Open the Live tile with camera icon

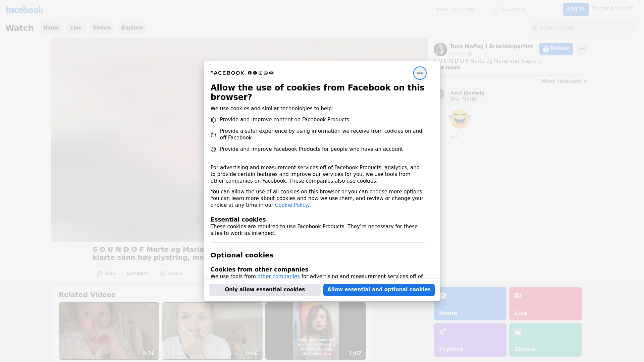point(545,304)
